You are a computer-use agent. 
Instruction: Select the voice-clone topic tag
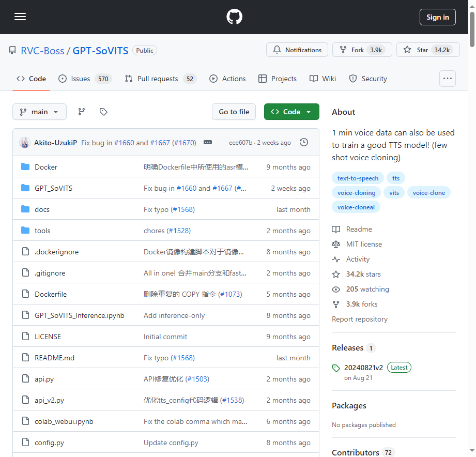428,193
